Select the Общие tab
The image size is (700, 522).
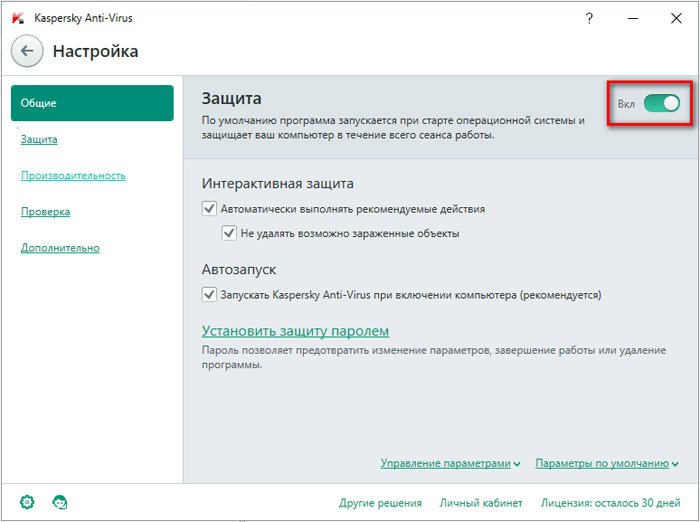pyautogui.click(x=92, y=103)
